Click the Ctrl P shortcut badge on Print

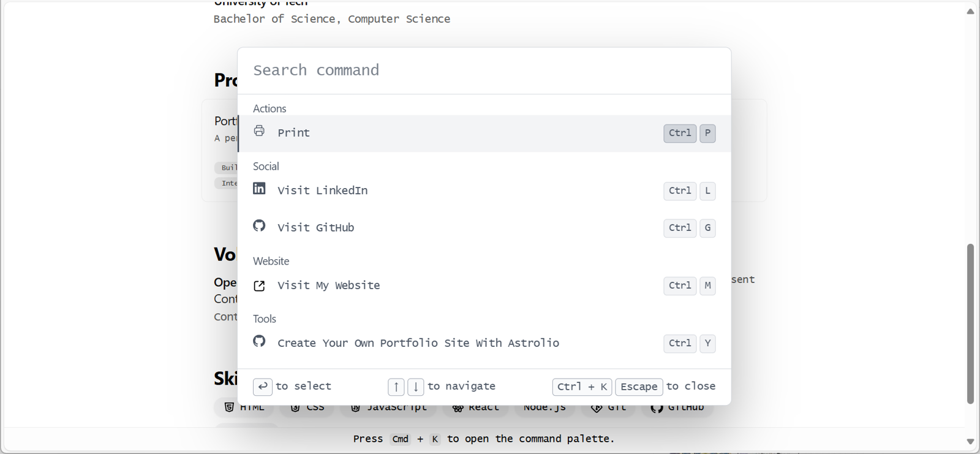(690, 133)
